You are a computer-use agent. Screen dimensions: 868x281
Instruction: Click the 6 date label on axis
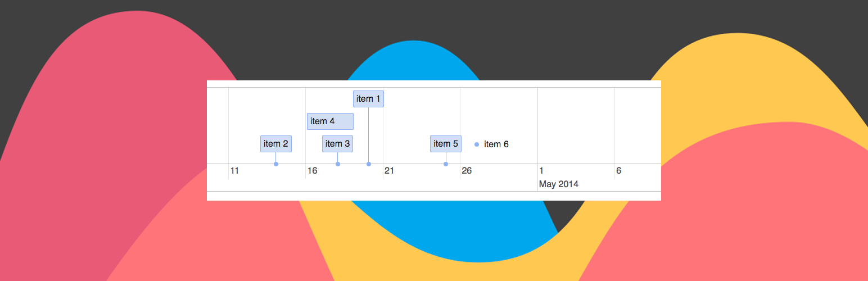(x=618, y=171)
